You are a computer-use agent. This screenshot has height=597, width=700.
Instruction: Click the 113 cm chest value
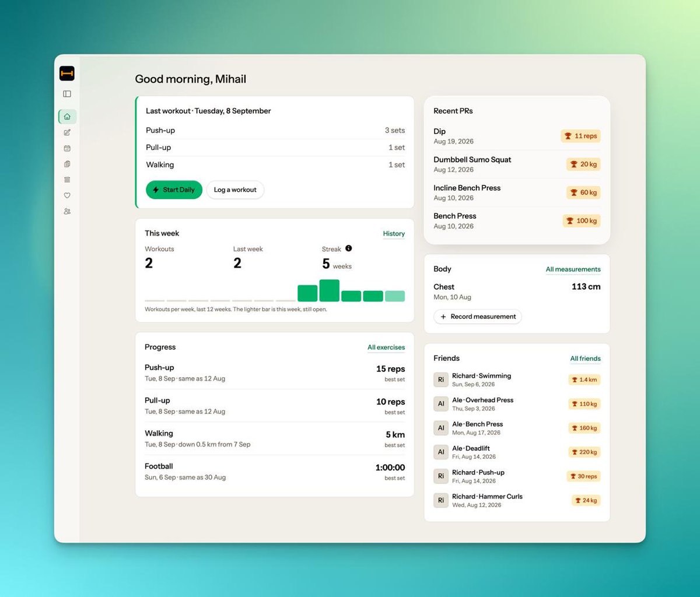586,287
